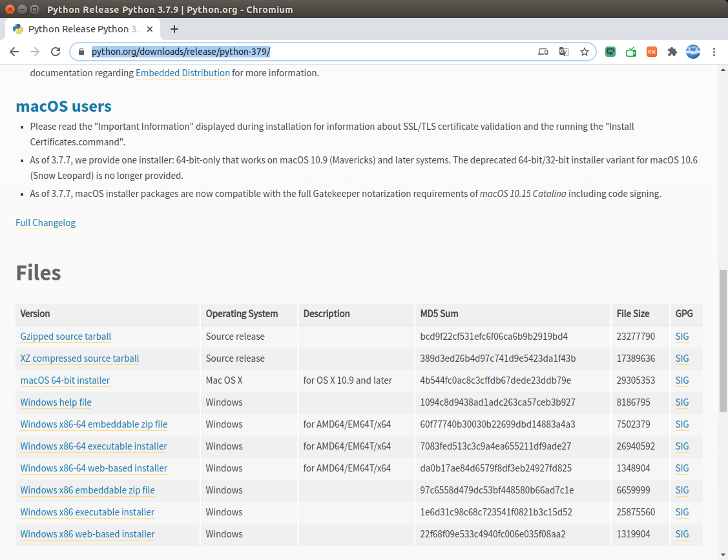Screen dimensions: 728x560
Task: Select the Python Release Python 3.7.9 tab
Action: [83, 29]
